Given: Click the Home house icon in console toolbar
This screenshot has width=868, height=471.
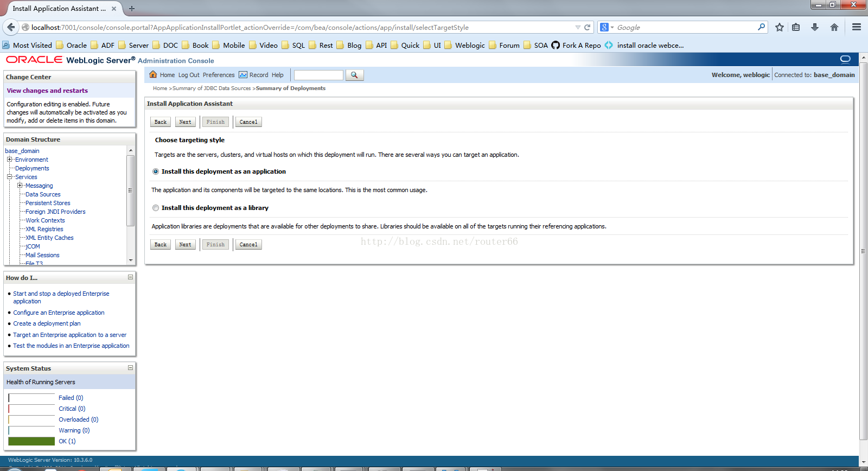Looking at the screenshot, I should pyautogui.click(x=153, y=75).
